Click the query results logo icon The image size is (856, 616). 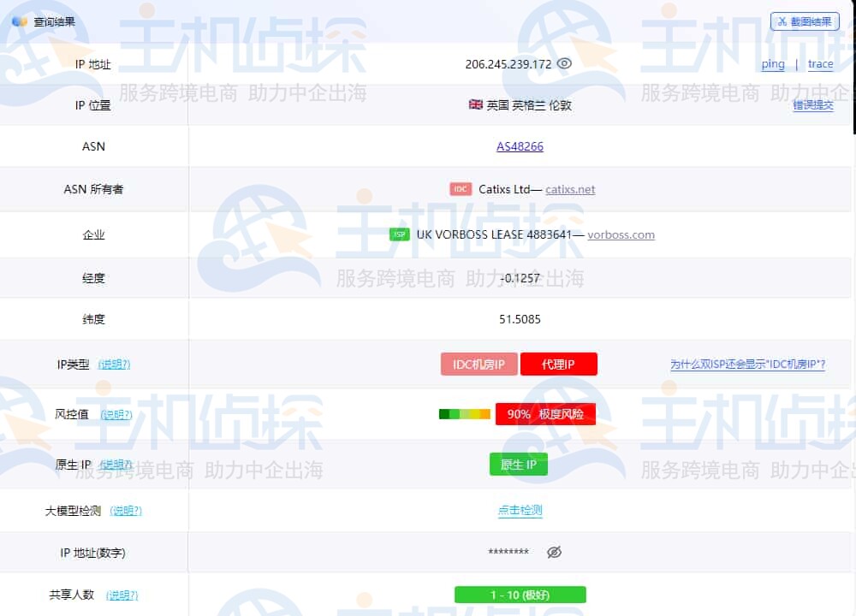coord(20,22)
